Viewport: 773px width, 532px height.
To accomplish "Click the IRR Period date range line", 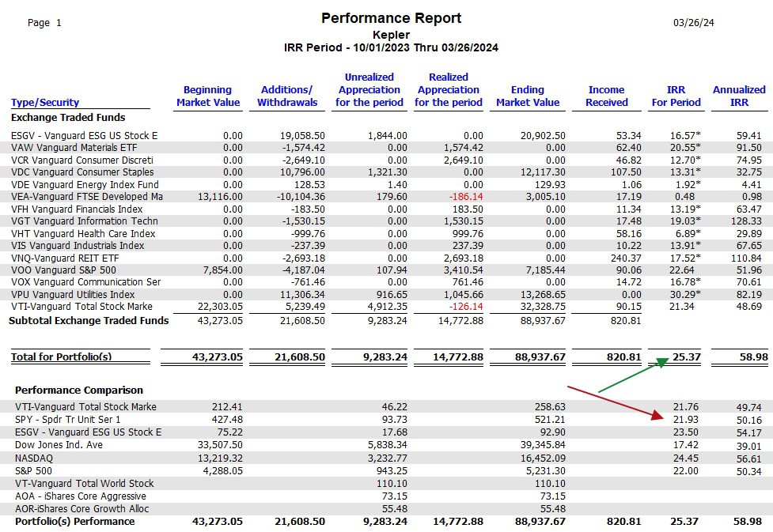I will pyautogui.click(x=391, y=47).
